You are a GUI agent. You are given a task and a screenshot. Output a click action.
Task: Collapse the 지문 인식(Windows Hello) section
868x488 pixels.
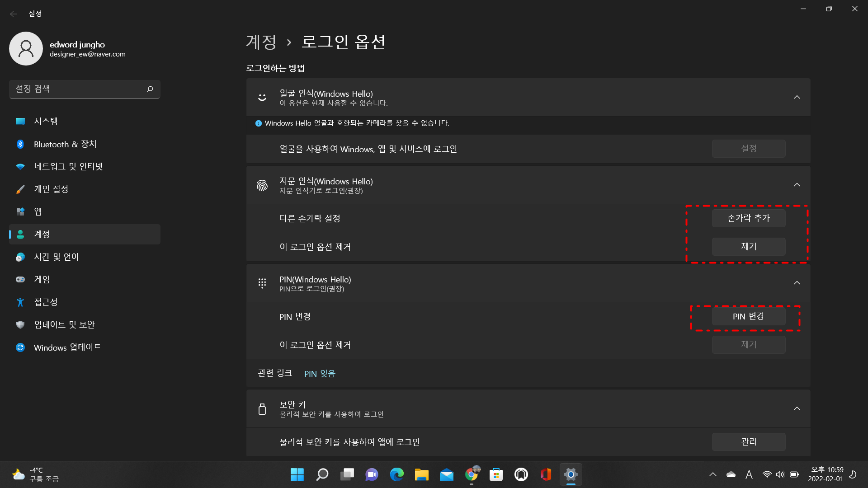[x=797, y=185]
